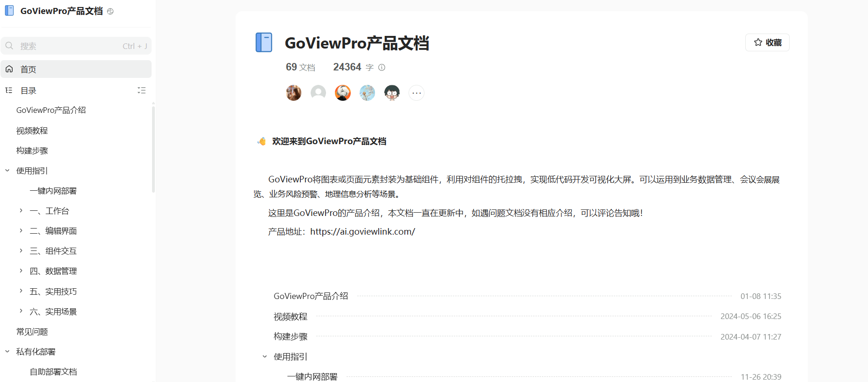Expand 六、实用场景 chevron
The height and width of the screenshot is (382, 868).
tap(21, 311)
